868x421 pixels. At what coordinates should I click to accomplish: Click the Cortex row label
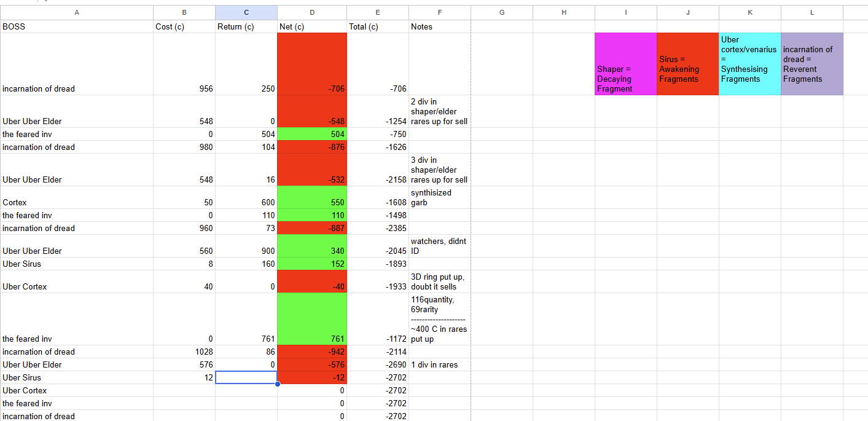pos(76,197)
